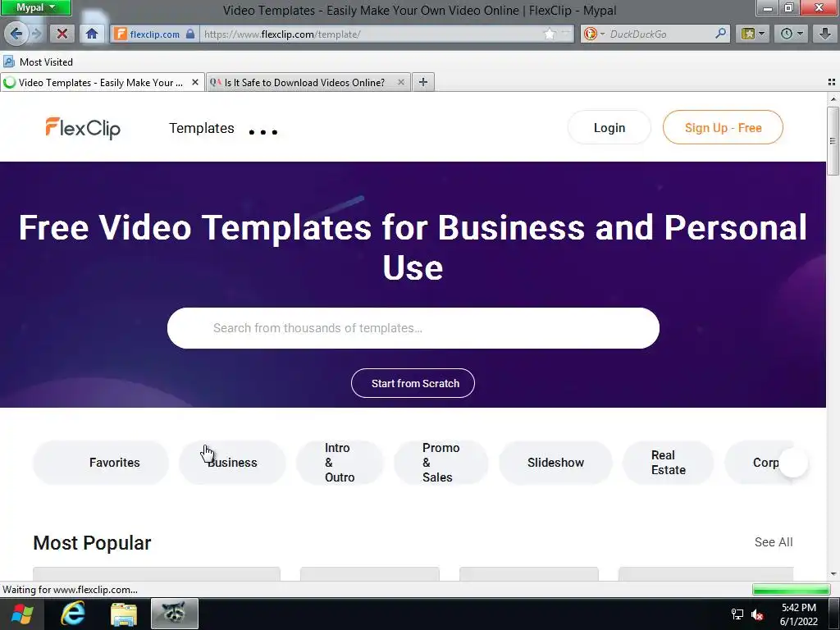Open a new tab with plus button
The width and height of the screenshot is (840, 630).
tap(423, 82)
